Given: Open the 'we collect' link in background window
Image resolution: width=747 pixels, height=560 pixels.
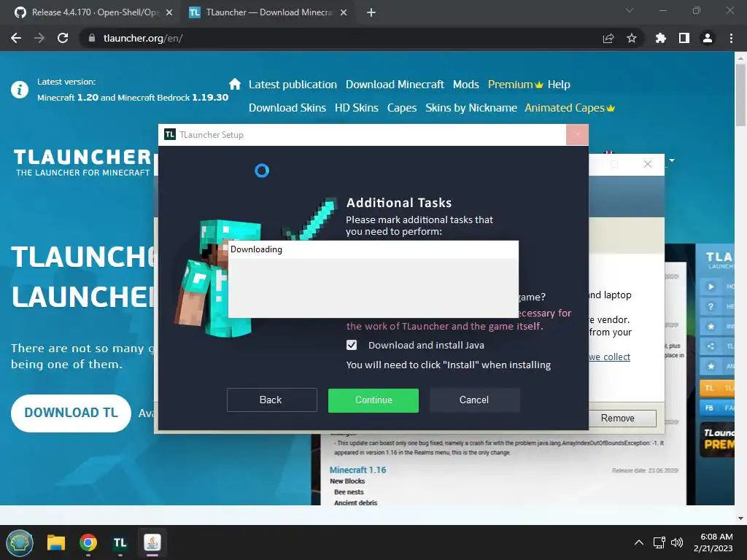Looking at the screenshot, I should (609, 357).
